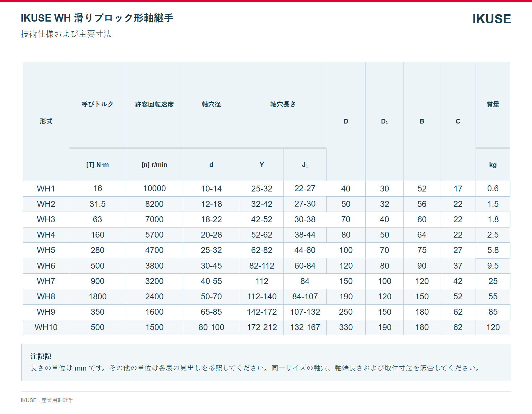Select WH10 mass value 120
The width and height of the screenshot is (532, 414).
click(493, 327)
